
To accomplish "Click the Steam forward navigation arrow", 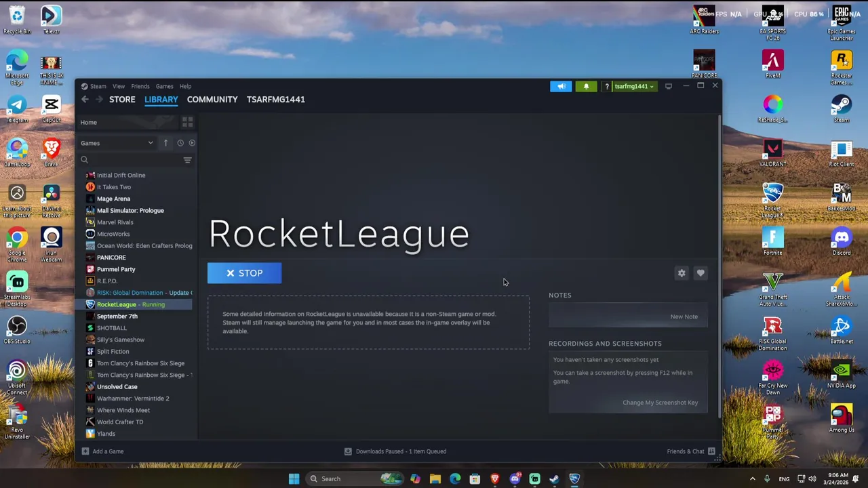I will (99, 100).
